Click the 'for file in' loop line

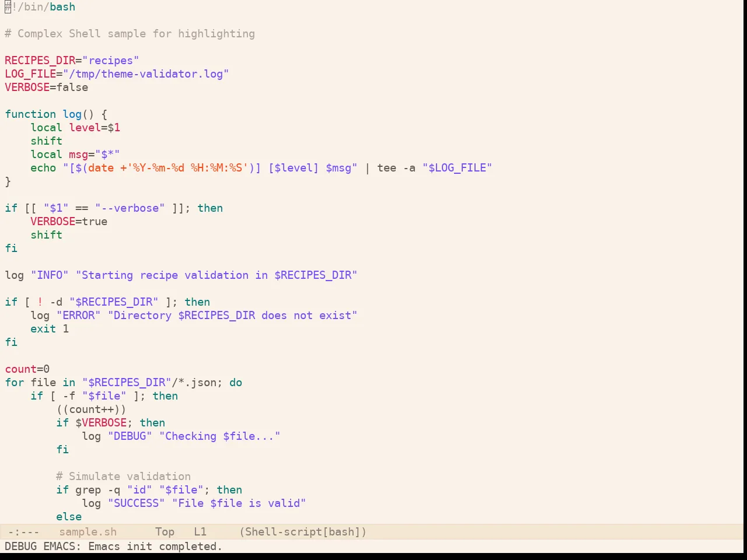click(x=124, y=383)
